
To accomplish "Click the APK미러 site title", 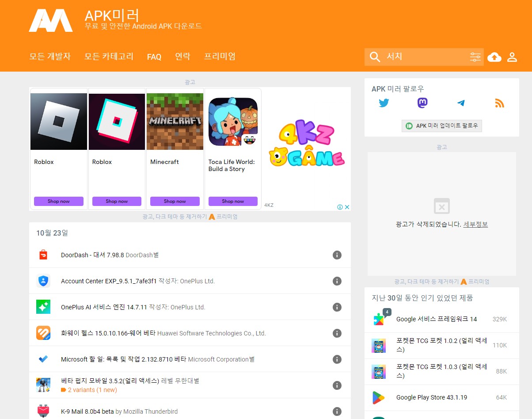I will pos(112,15).
